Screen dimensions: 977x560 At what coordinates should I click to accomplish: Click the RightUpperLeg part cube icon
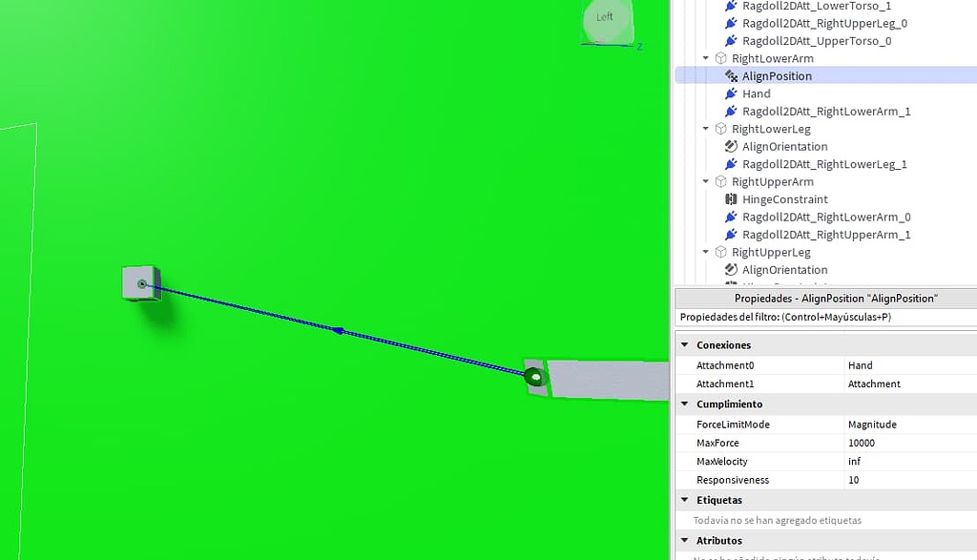point(721,252)
